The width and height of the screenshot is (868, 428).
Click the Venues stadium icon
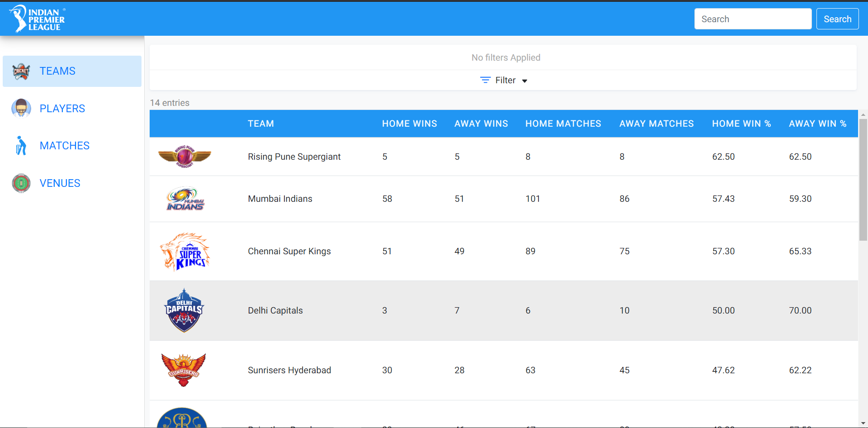pos(21,183)
